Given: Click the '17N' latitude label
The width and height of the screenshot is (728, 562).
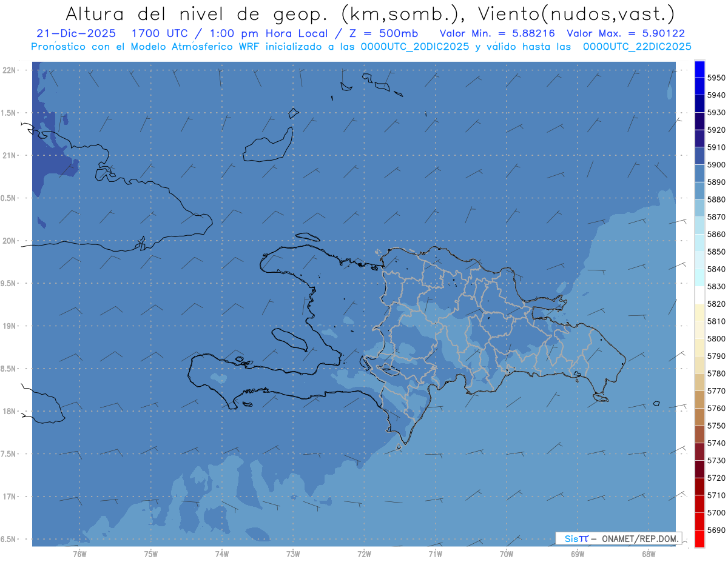Looking at the screenshot, I should pyautogui.click(x=10, y=497).
